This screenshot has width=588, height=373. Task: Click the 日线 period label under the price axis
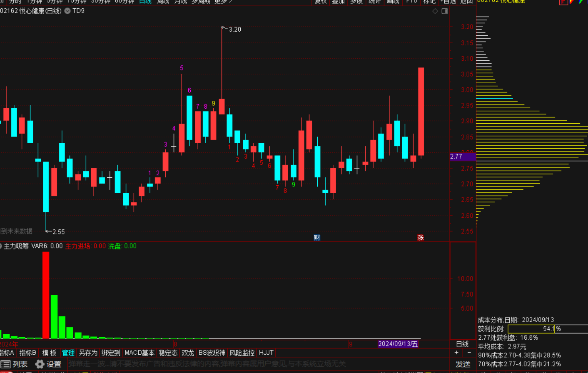[462, 344]
